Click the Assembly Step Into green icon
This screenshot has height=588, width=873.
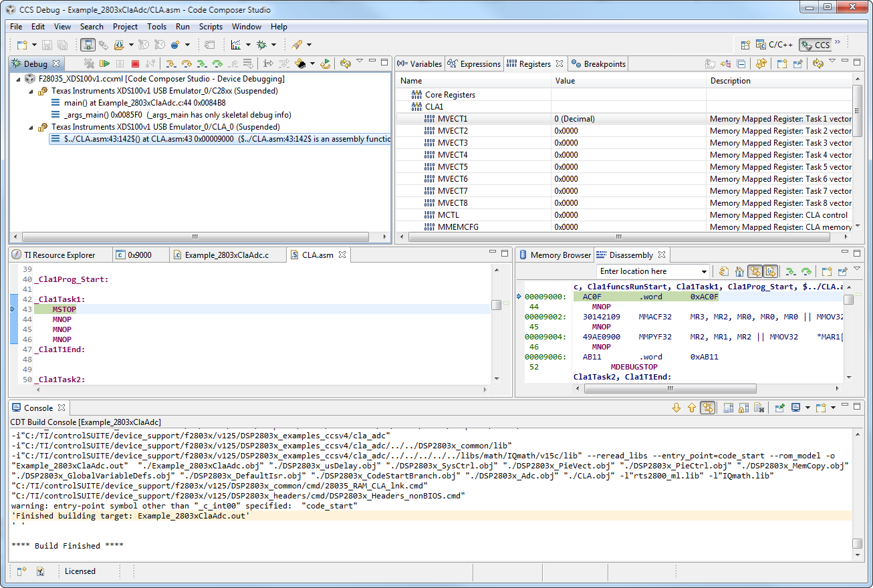click(202, 63)
